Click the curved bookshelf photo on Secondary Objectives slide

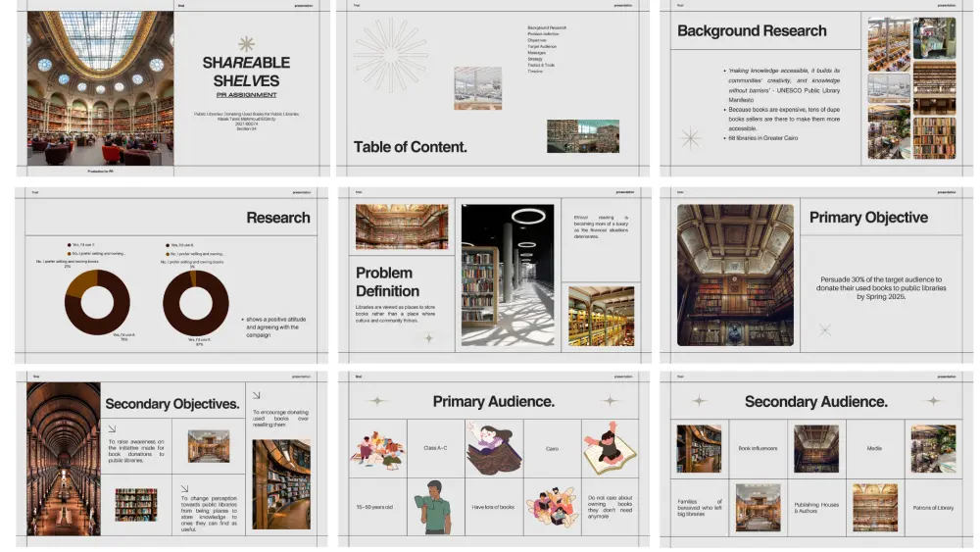tap(281, 484)
